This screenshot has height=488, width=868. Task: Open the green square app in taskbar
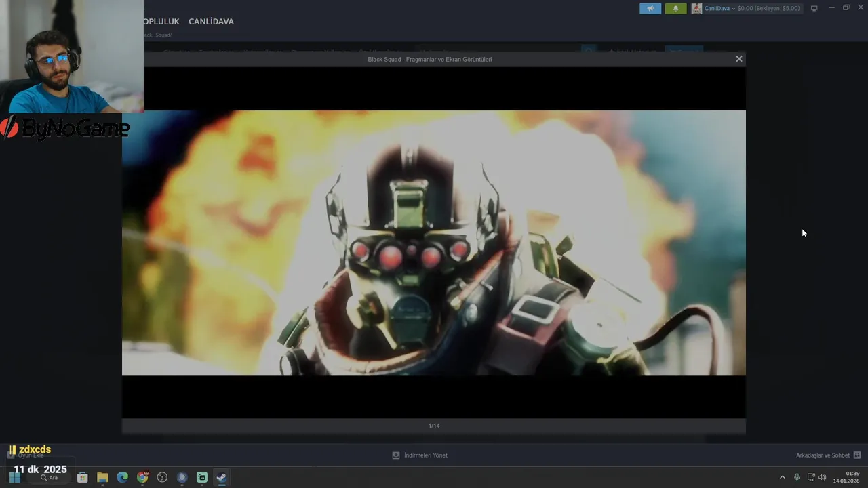pyautogui.click(x=202, y=477)
